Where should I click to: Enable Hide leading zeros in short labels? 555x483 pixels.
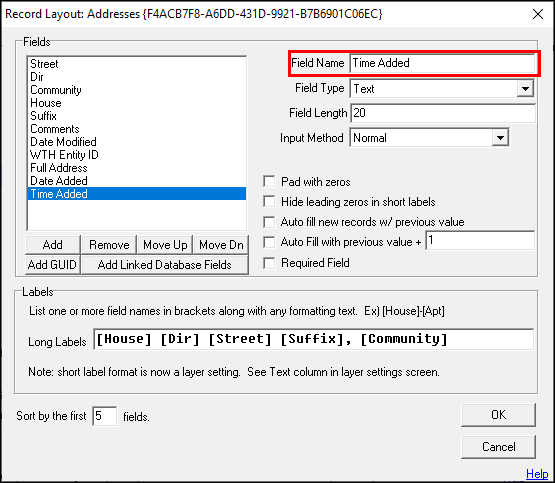click(x=269, y=201)
